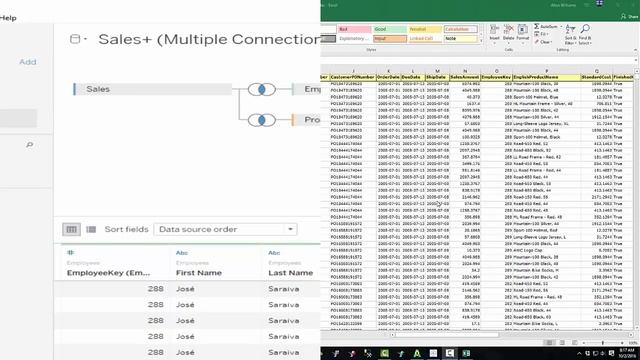The width and height of the screenshot is (640, 360).
Task: Open the AutoSum dropdown arrow
Action: tap(561, 27)
